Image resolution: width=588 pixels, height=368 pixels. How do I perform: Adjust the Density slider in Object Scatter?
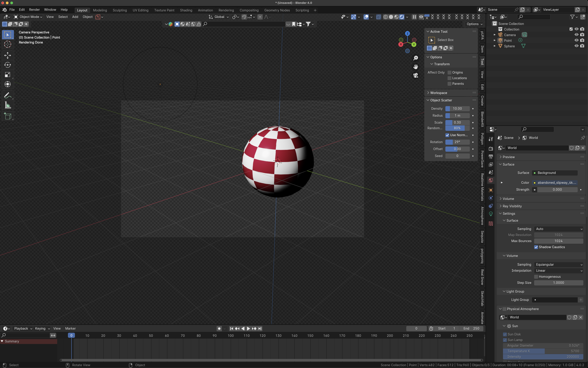pos(457,109)
